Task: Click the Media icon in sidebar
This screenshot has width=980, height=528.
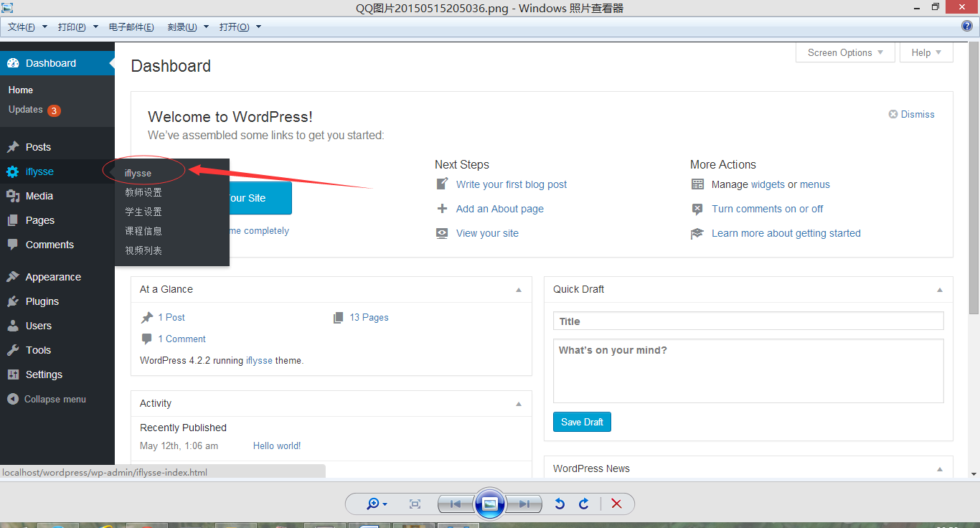Action: click(x=13, y=196)
